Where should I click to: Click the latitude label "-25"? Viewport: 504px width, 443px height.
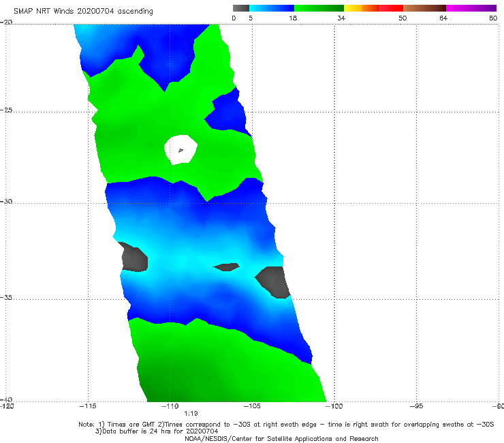click(6, 110)
